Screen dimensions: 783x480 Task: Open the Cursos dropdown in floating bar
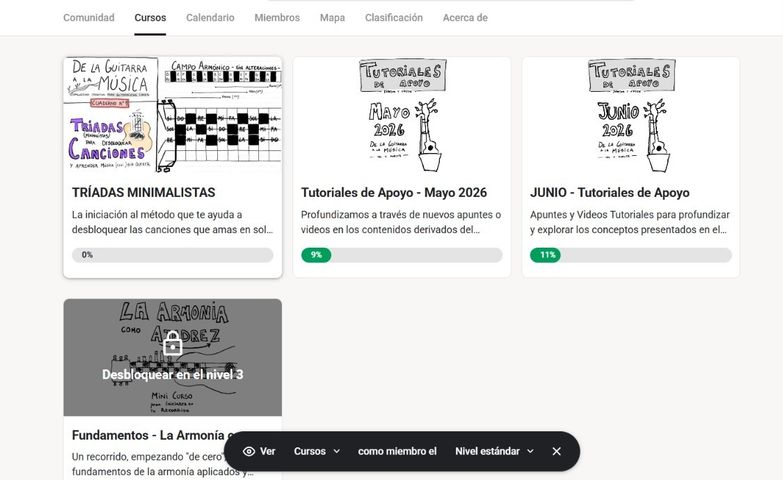317,452
